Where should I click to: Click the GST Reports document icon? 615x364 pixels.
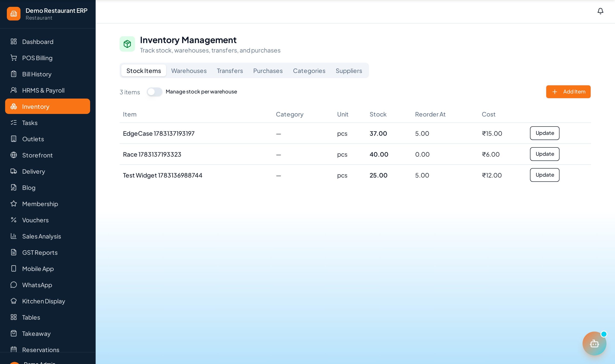14,252
